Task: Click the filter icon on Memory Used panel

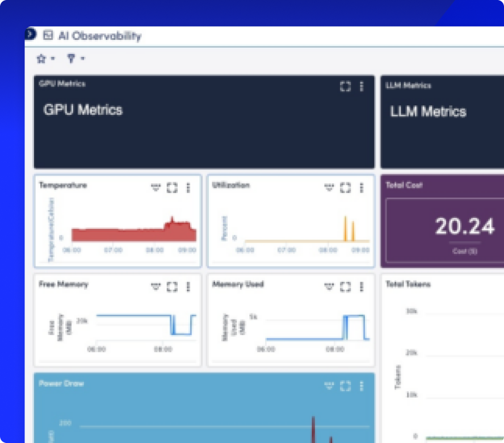Action: coord(329,286)
